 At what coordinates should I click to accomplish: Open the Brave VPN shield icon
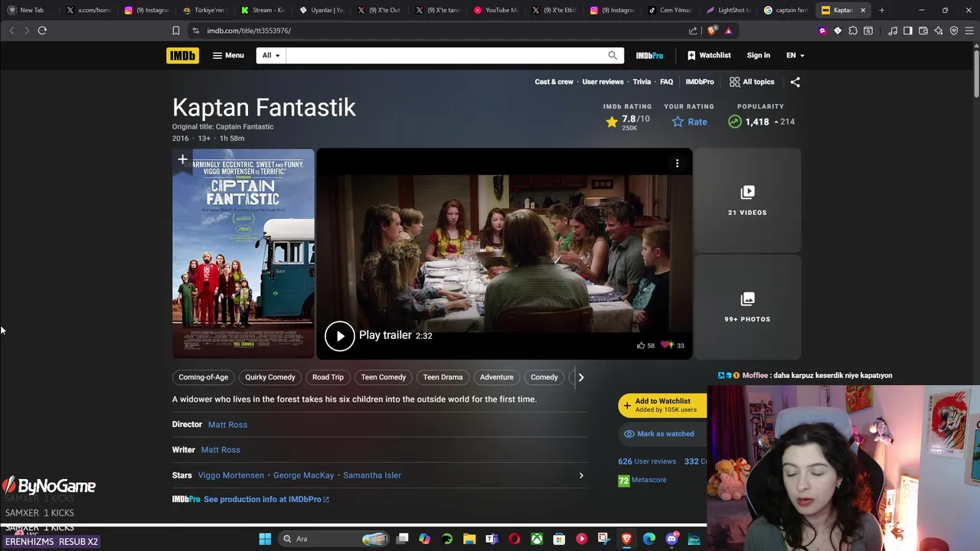pyautogui.click(x=954, y=31)
